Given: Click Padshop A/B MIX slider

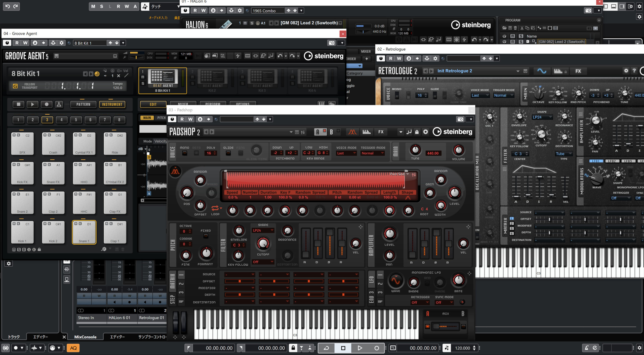Looking at the screenshot, I should coord(446,326).
